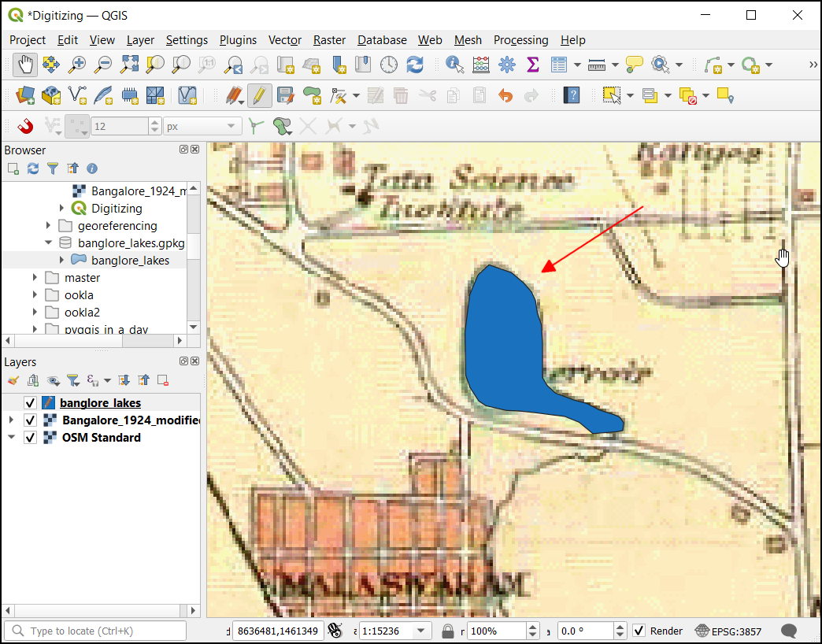Click the Refresh map canvas icon
The height and width of the screenshot is (644, 822).
coord(415,65)
